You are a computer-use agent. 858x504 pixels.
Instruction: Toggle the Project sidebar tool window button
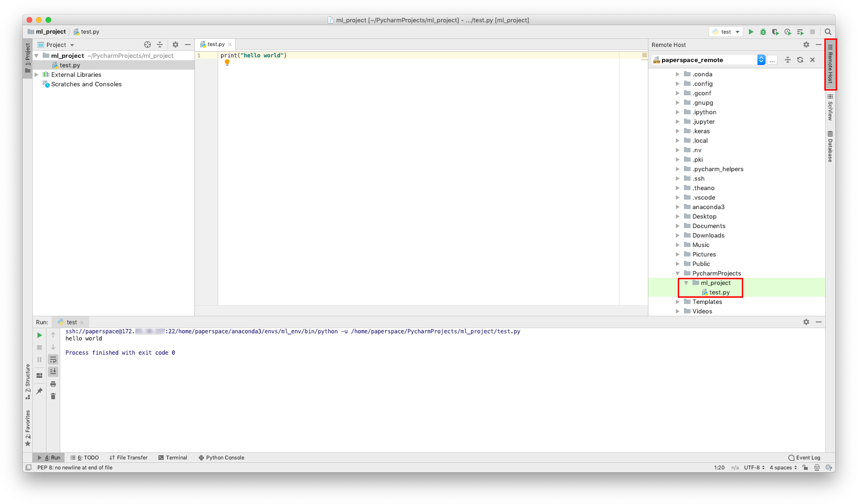coord(28,58)
